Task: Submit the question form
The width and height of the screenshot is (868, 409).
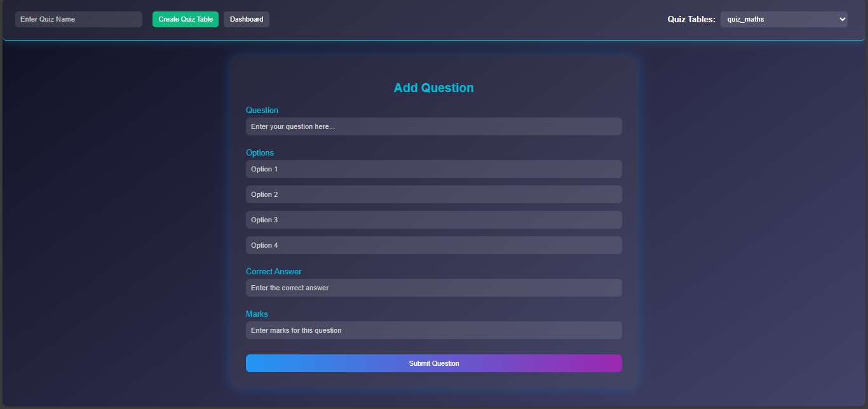Action: (x=434, y=363)
